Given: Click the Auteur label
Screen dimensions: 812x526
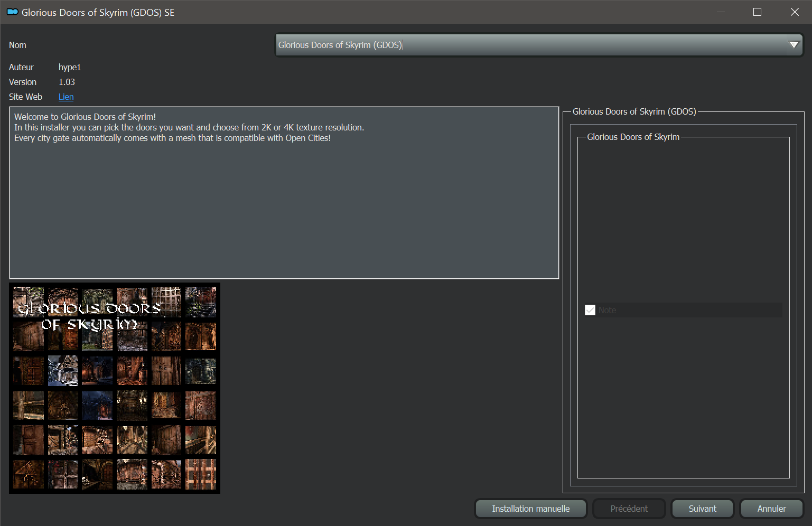Looking at the screenshot, I should click(21, 67).
